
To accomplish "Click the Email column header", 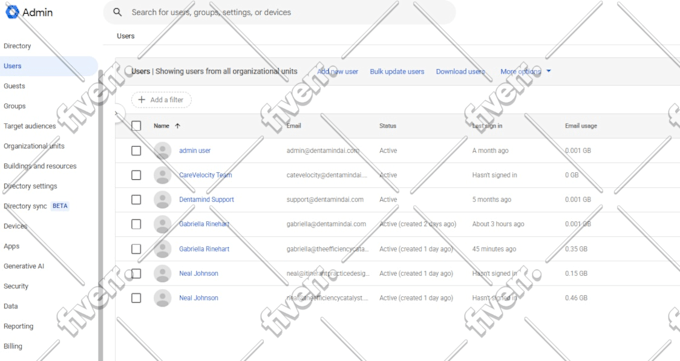I will pyautogui.click(x=294, y=126).
